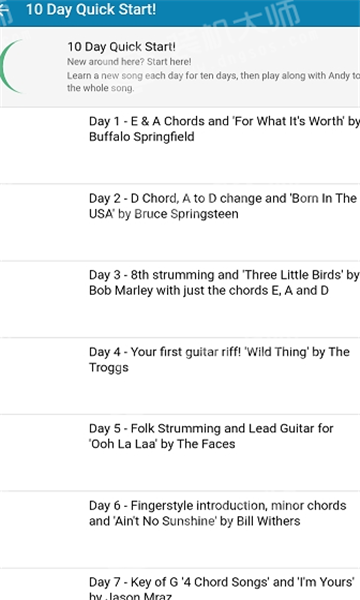Select the course heading in the gray card
The width and height of the screenshot is (360, 600).
[121, 47]
